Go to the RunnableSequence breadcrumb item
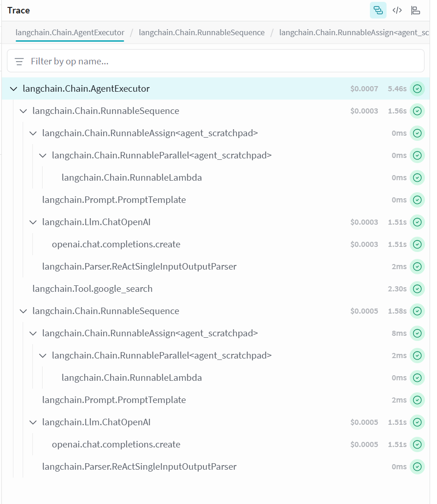 click(201, 32)
